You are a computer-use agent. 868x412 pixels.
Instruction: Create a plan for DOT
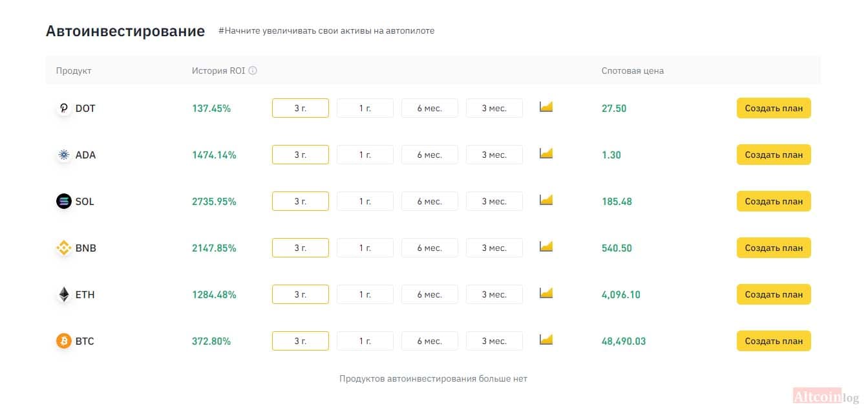[774, 108]
